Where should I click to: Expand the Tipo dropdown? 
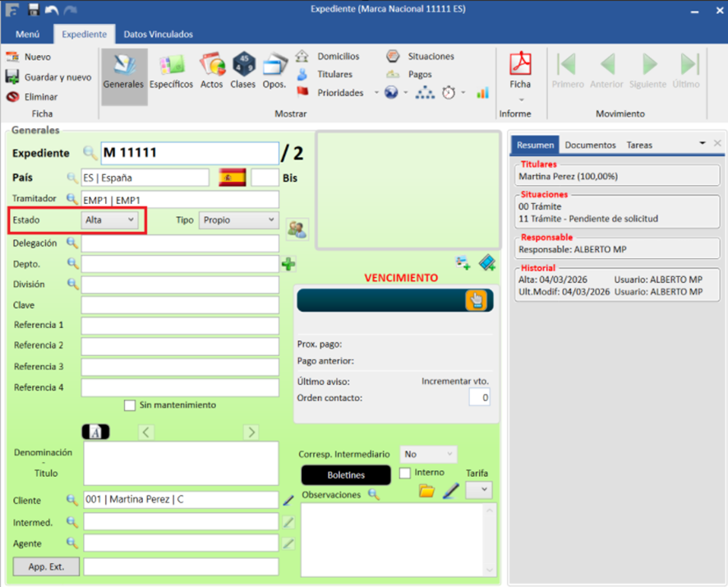(239, 220)
